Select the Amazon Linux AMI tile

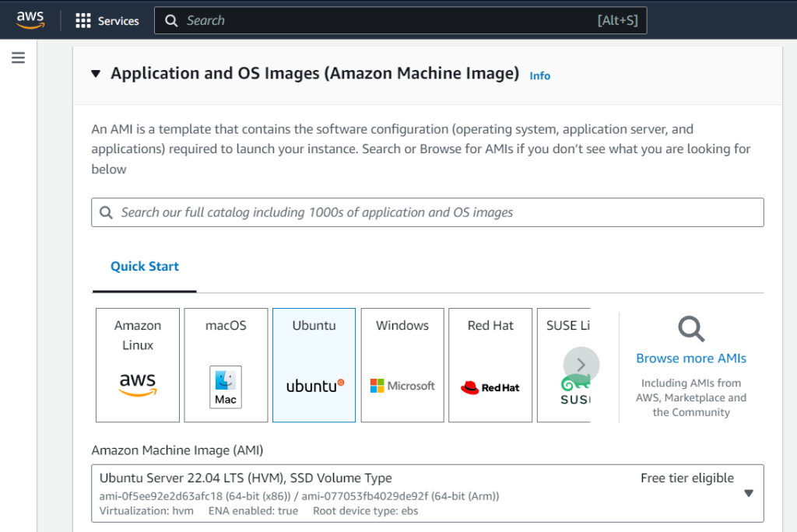(138, 365)
